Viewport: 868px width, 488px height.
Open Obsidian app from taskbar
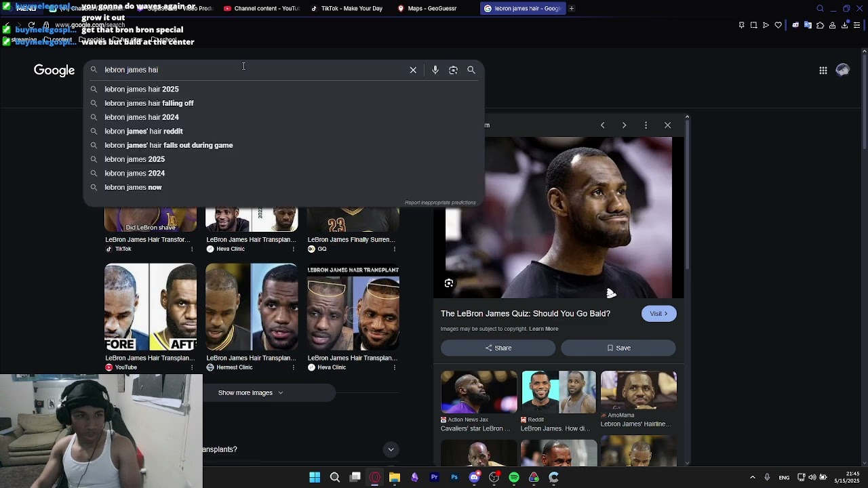[414, 477]
